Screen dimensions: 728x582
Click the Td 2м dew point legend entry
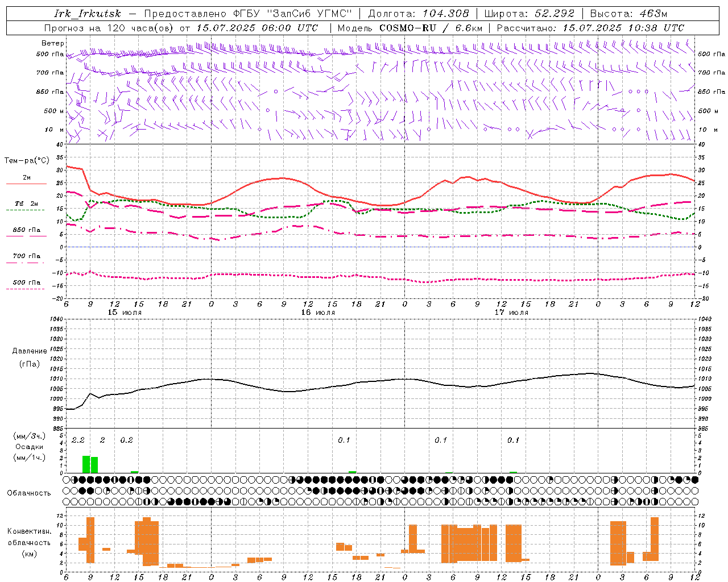(27, 203)
